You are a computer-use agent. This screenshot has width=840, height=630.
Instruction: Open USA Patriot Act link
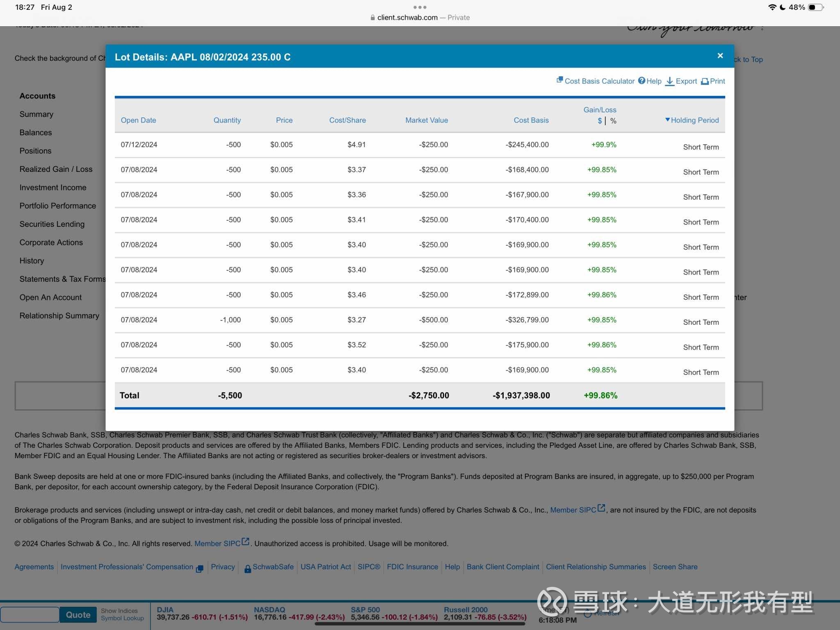tap(326, 567)
